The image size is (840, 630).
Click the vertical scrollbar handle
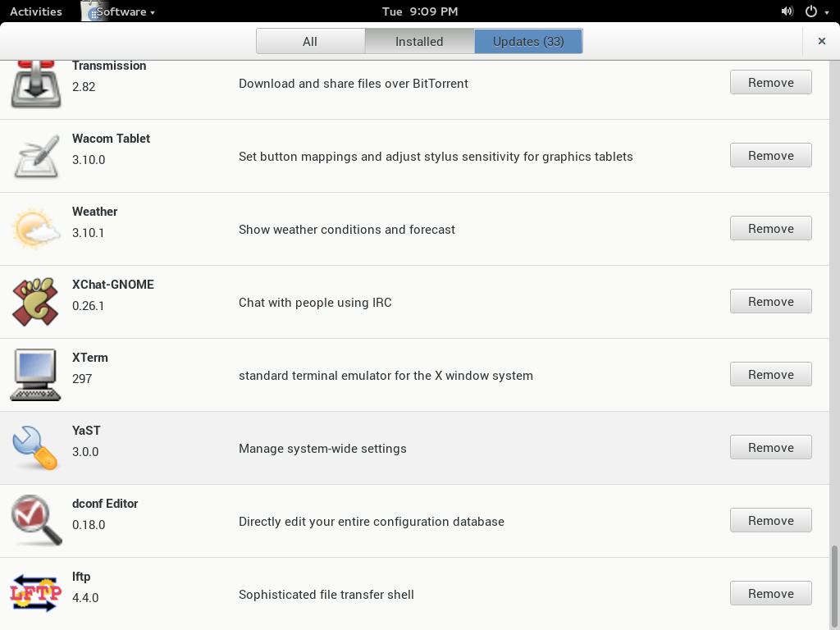click(834, 587)
